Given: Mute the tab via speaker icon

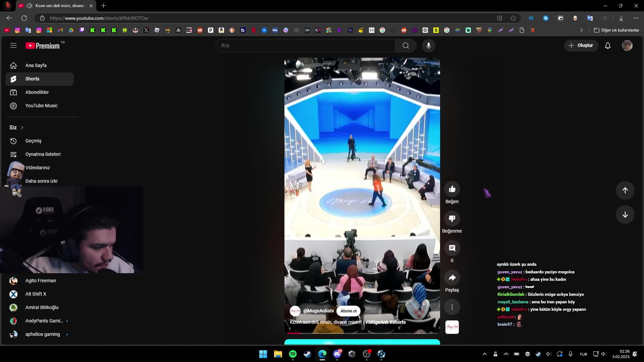Looking at the screenshot, I should coord(30,6).
